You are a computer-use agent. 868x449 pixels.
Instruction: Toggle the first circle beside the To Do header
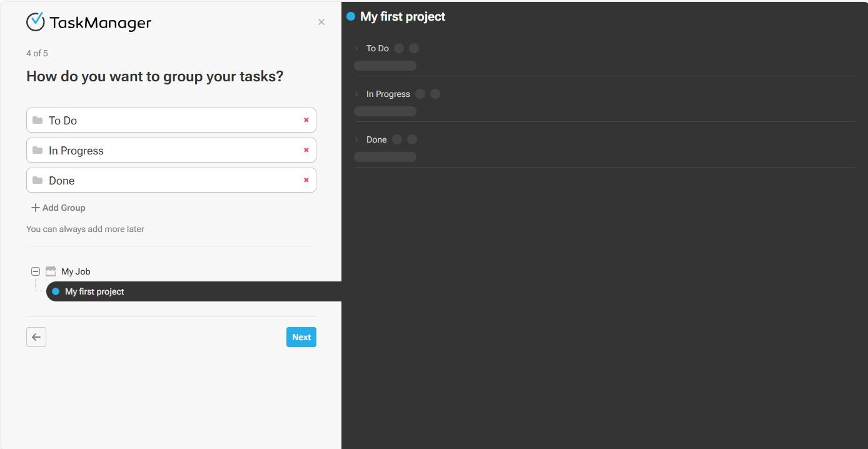point(399,48)
